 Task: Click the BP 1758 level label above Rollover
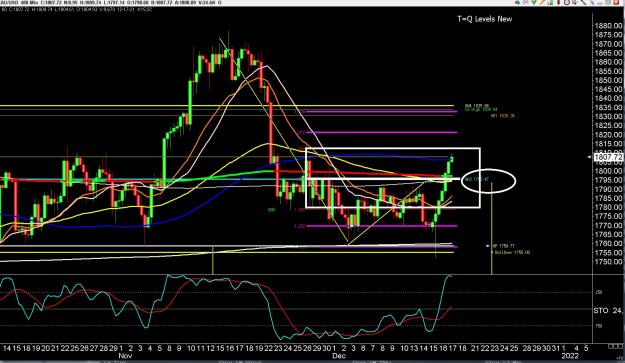(503, 246)
